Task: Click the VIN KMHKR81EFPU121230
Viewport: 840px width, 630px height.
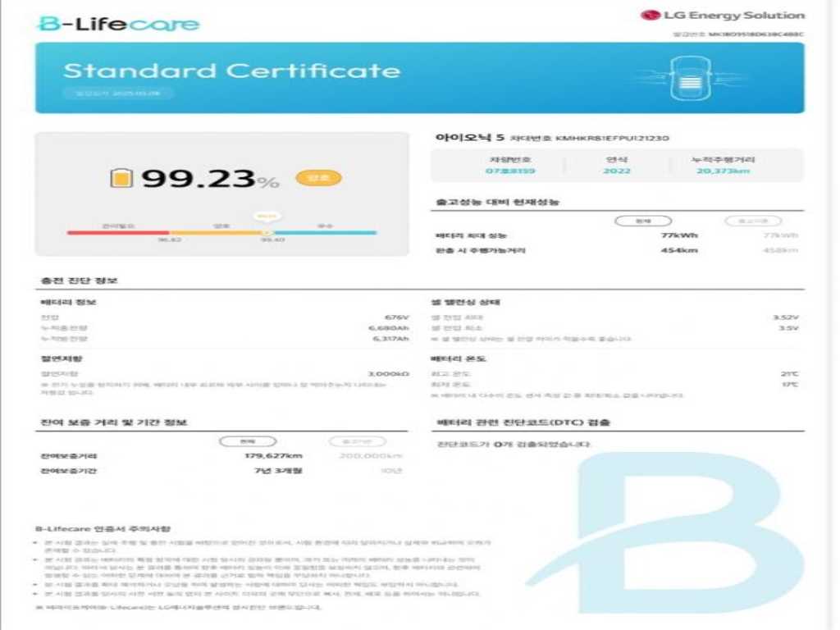Action: [612, 138]
